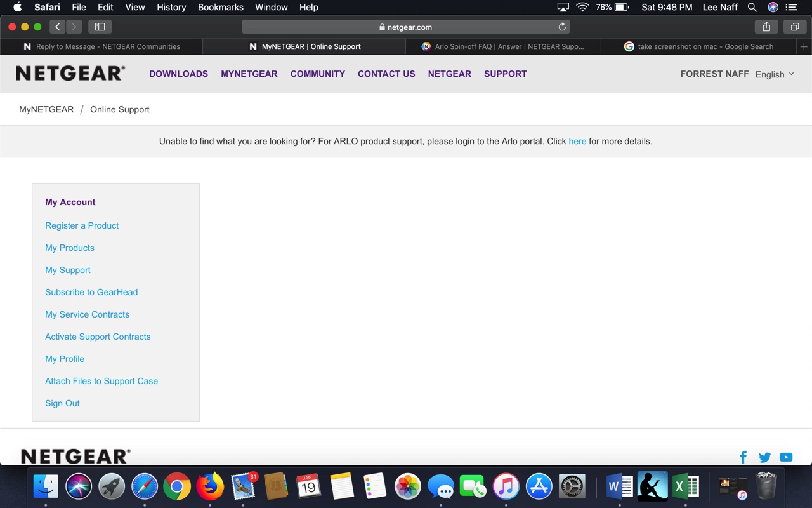812x508 pixels.
Task: Click the Safari sidebar toggle icon
Action: click(x=100, y=27)
